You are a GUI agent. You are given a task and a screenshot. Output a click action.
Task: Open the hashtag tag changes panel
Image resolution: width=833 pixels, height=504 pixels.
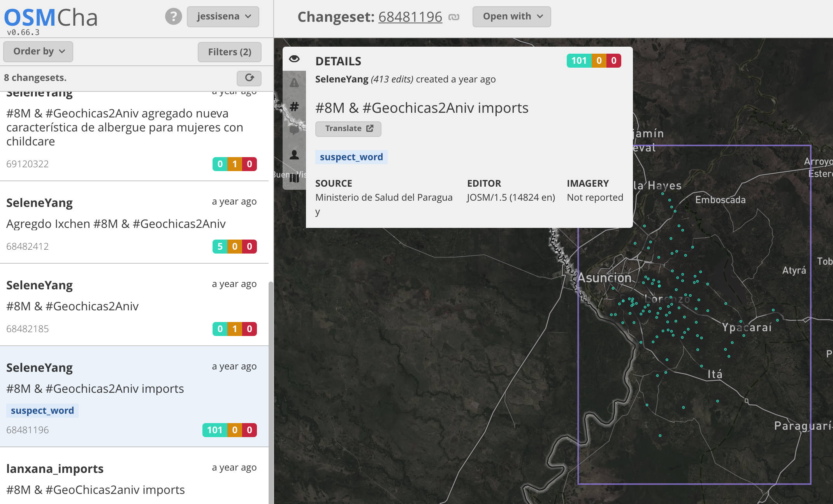click(x=294, y=106)
